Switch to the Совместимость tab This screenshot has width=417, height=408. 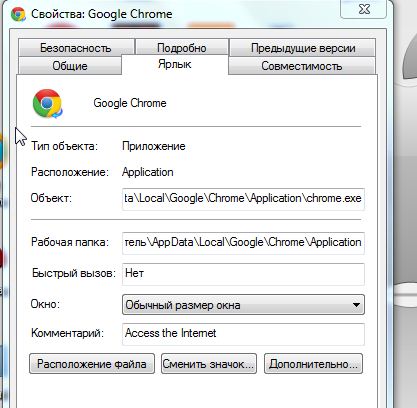302,66
